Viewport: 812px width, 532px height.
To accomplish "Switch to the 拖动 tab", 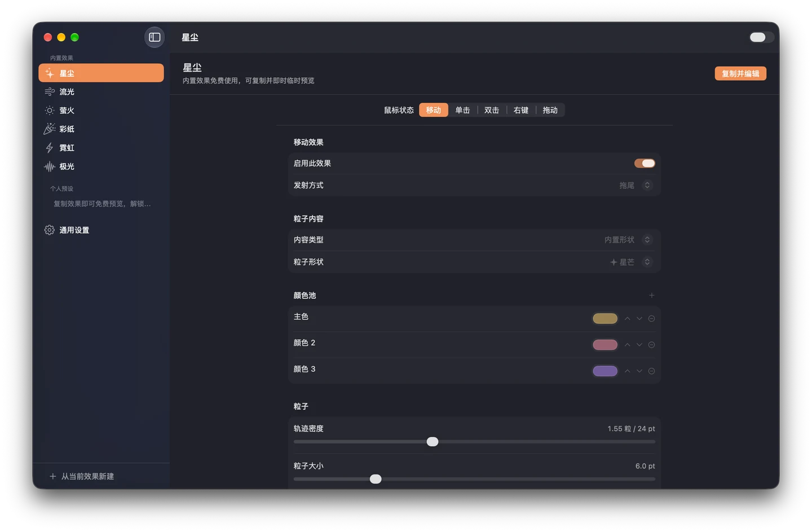I will coord(550,110).
